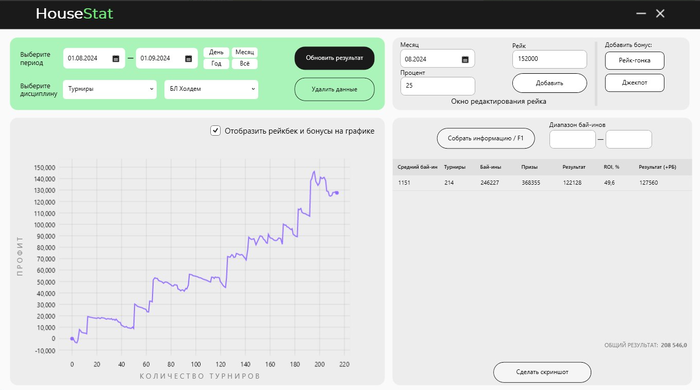Select the prizes cell 368355
Viewport: 700px width, 390px height.
[x=531, y=183]
